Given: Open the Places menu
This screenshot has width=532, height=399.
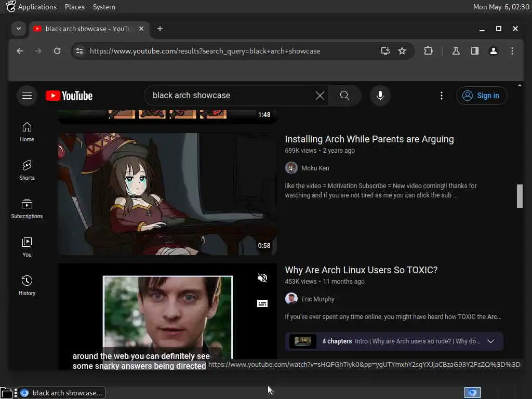Looking at the screenshot, I should (x=75, y=7).
